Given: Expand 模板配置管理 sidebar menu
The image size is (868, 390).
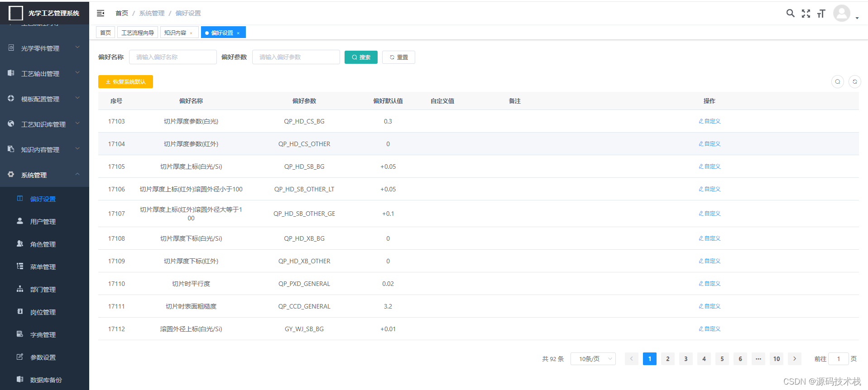Looking at the screenshot, I should (44, 99).
